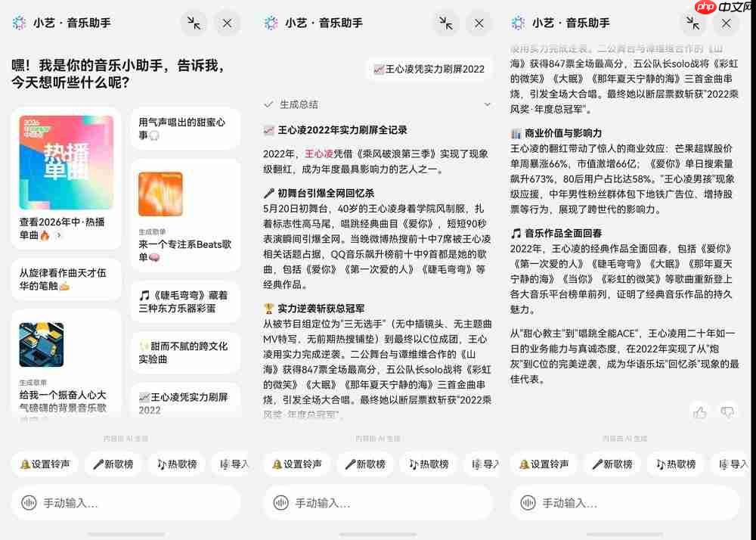Viewport: 756px width, 540px height.
Task: Open 查看2026年中·热播单曲 card label
Action: [x=62, y=228]
